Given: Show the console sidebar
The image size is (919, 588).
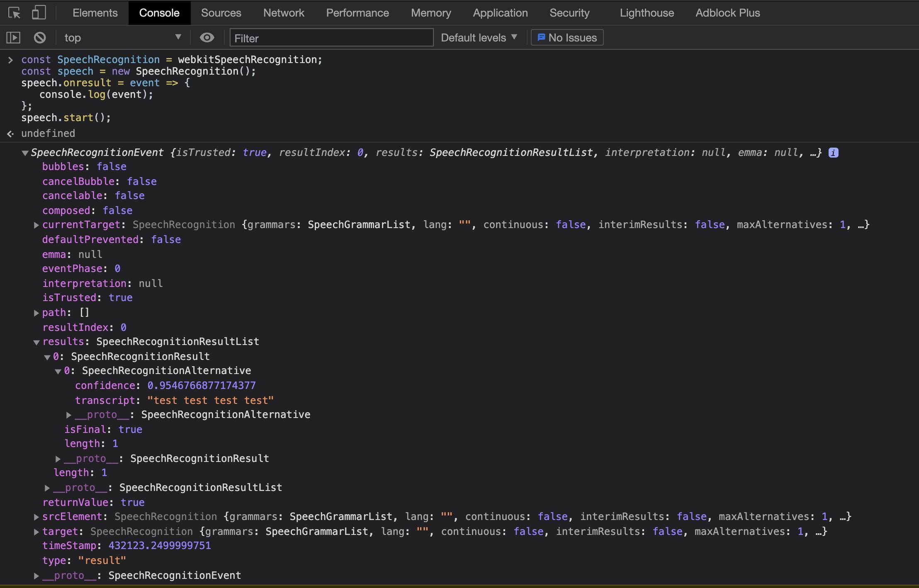Looking at the screenshot, I should click(x=13, y=37).
